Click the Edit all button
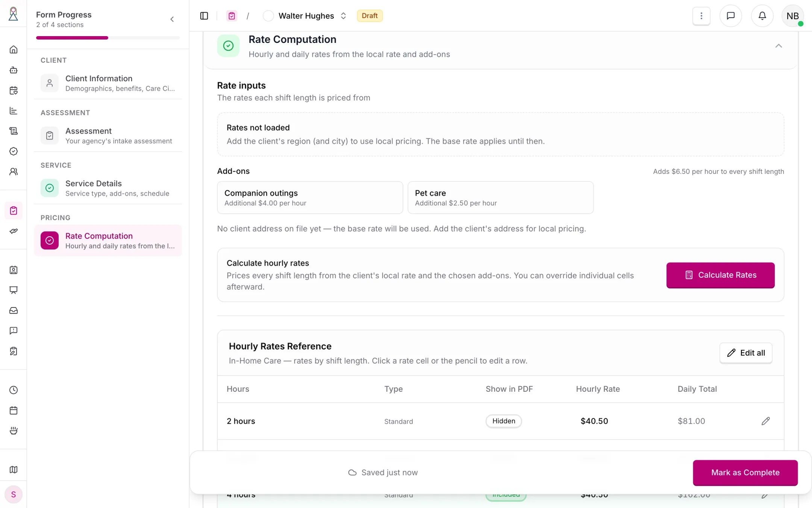The width and height of the screenshot is (812, 508). click(746, 353)
